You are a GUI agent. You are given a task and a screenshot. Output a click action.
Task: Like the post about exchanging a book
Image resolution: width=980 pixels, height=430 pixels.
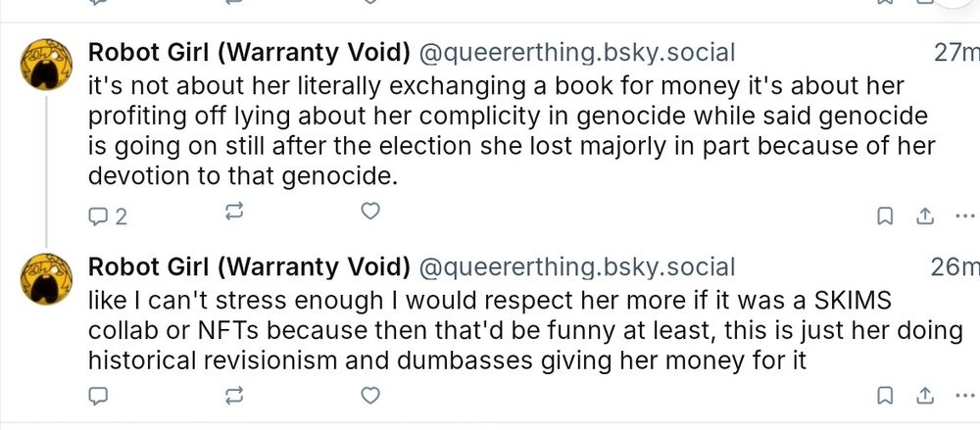(369, 212)
